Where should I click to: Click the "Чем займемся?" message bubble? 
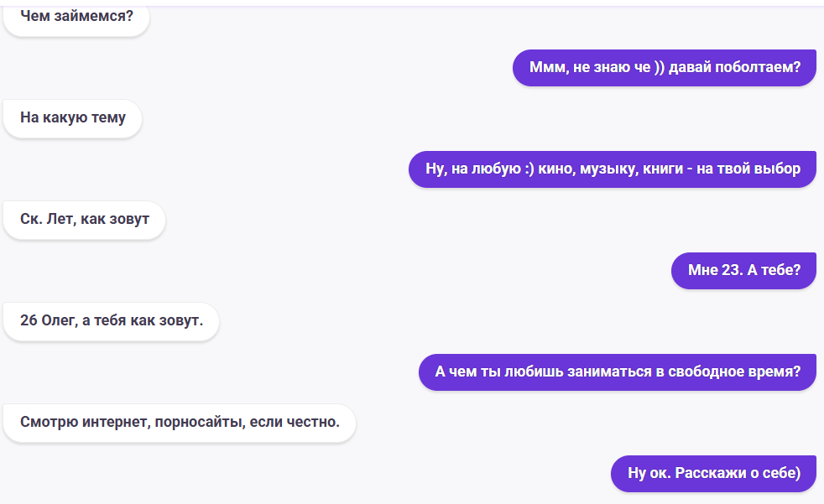76,17
